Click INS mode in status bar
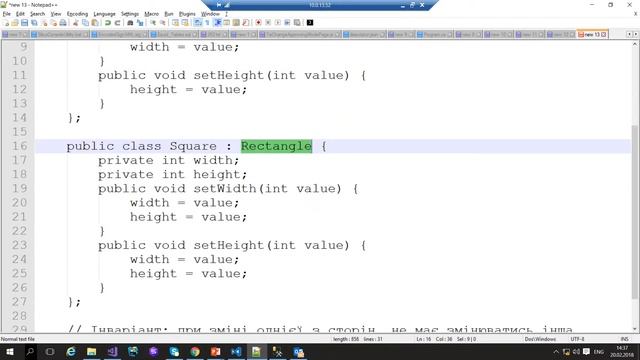640x360 pixels. [x=624, y=339]
